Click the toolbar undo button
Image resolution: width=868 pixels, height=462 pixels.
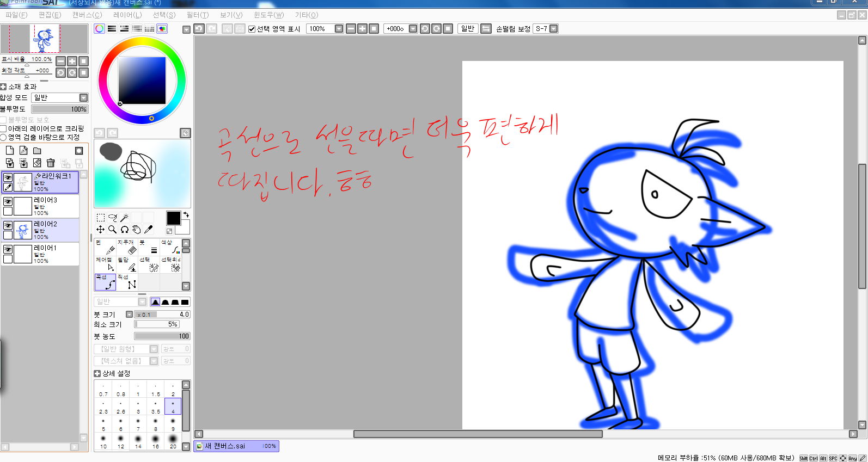[x=199, y=29]
